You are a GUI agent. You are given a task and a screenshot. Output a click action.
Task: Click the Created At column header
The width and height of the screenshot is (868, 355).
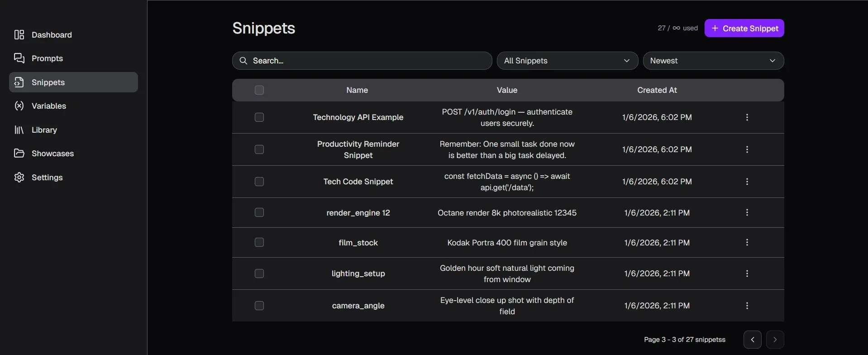[657, 90]
